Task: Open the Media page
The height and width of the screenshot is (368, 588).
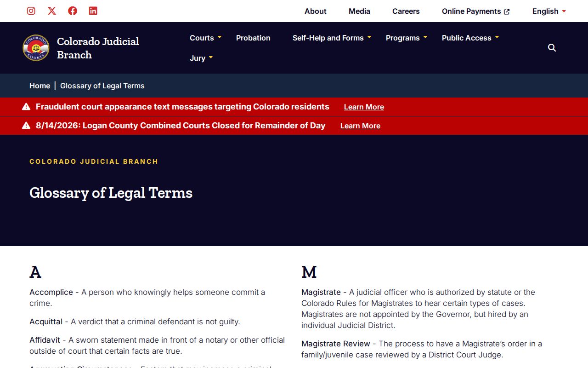Action: [359, 11]
